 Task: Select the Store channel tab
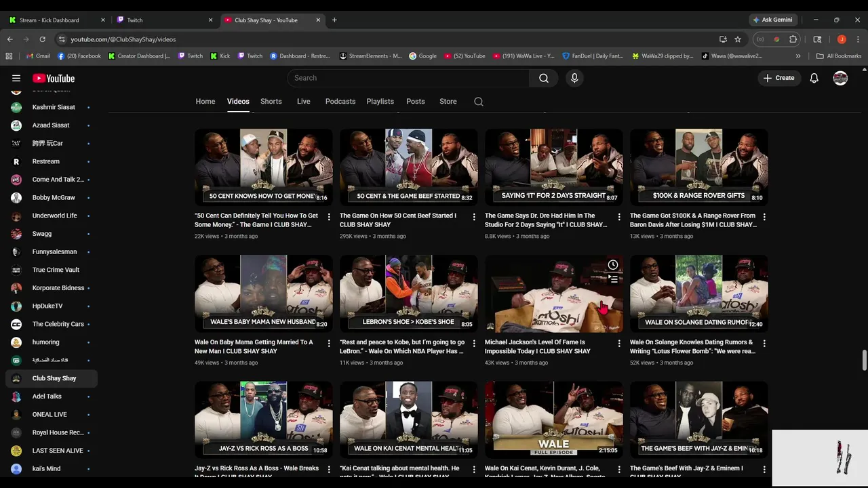448,102
